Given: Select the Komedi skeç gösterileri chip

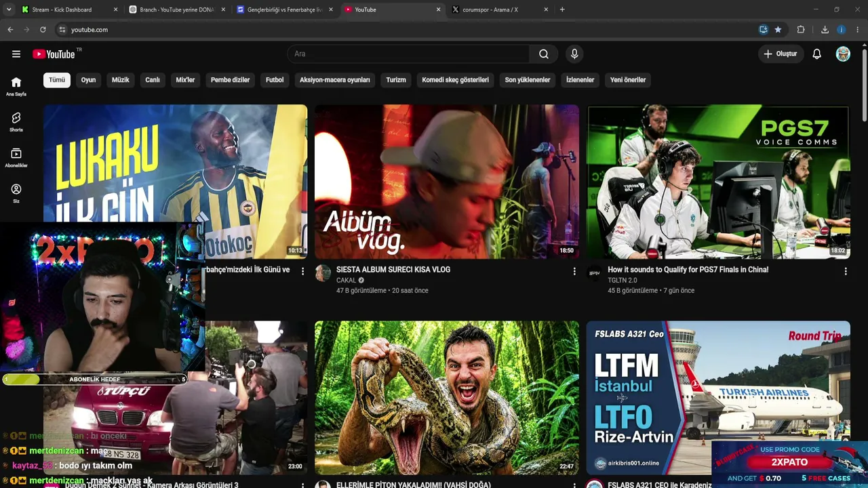Looking at the screenshot, I should tap(455, 80).
